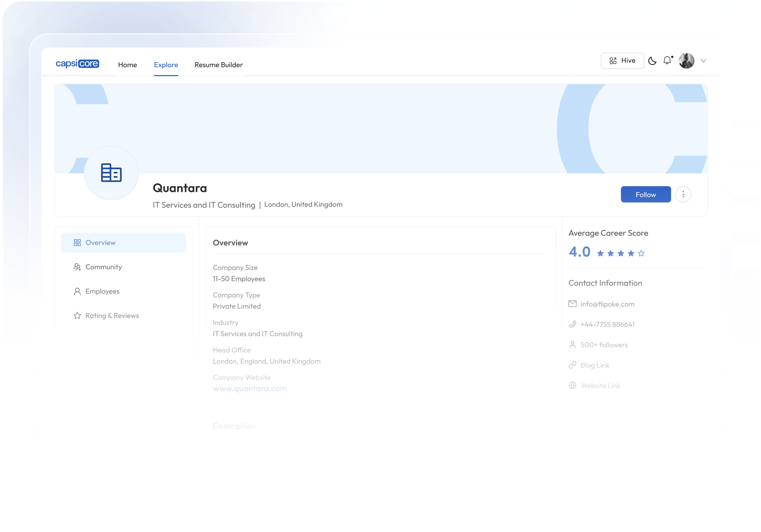Click the capsicore logo
The image size is (761, 532).
(77, 63)
